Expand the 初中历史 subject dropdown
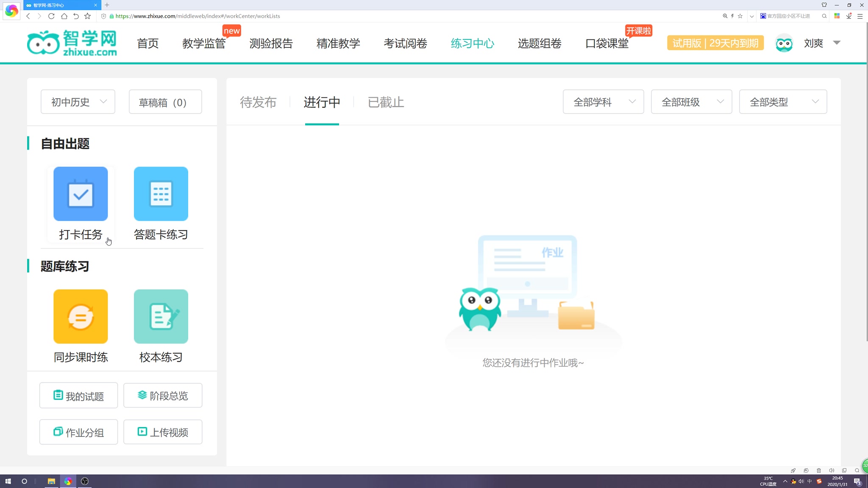 78,102
